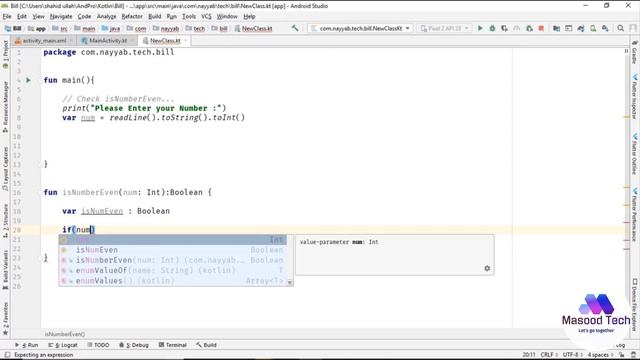Open the Gradle panel on right edge

pyautogui.click(x=635, y=52)
